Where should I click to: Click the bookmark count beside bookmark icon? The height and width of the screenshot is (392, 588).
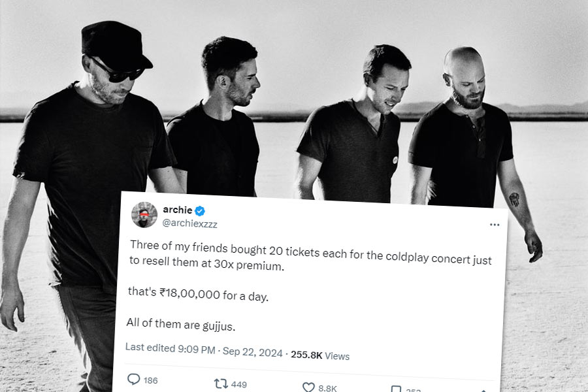pyautogui.click(x=413, y=390)
